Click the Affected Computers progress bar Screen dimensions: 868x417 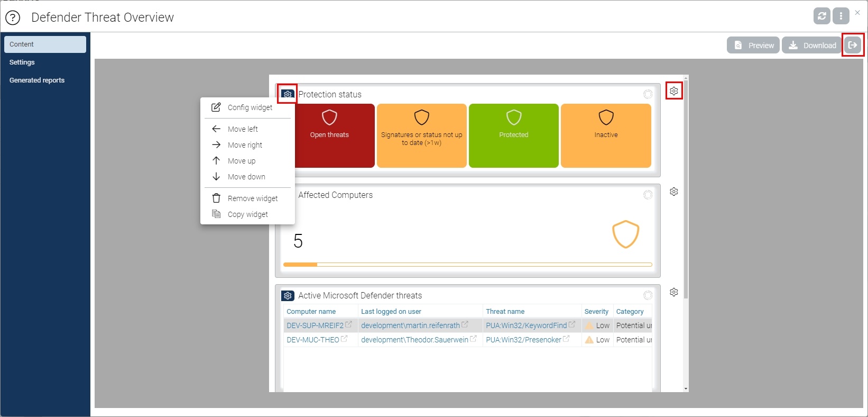pyautogui.click(x=468, y=265)
